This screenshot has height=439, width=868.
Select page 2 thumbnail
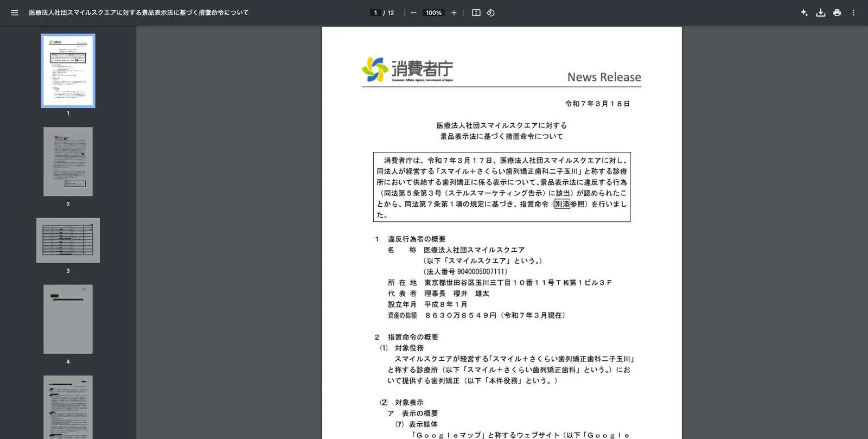[x=68, y=162]
